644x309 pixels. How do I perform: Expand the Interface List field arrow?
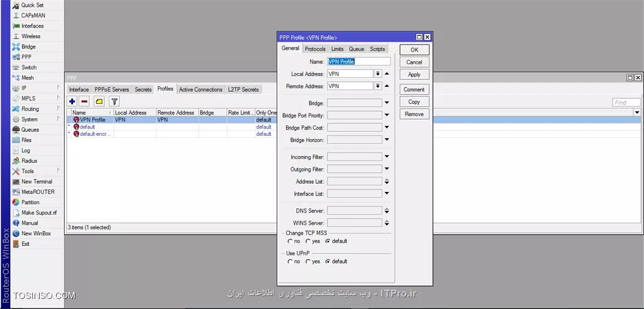[x=387, y=194]
